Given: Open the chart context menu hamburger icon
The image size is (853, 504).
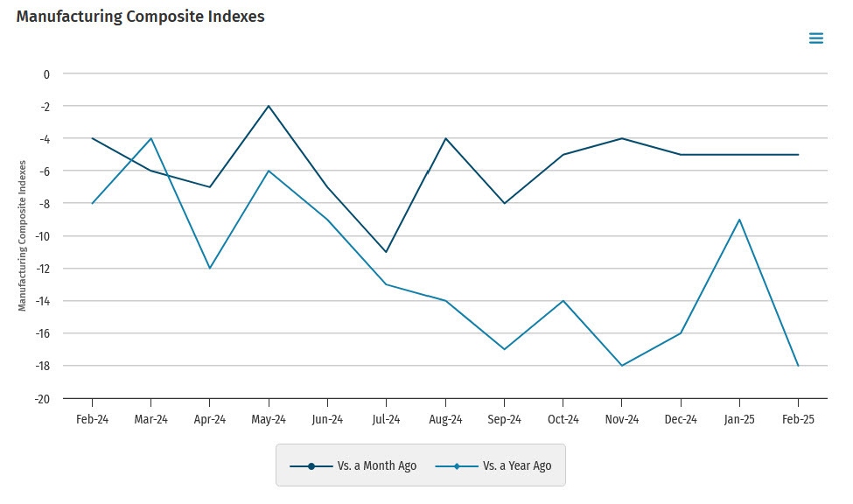Looking at the screenshot, I should click(815, 38).
